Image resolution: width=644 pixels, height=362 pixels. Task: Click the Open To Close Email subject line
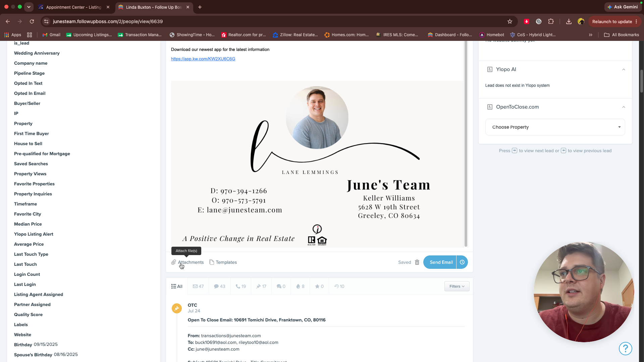point(257,320)
